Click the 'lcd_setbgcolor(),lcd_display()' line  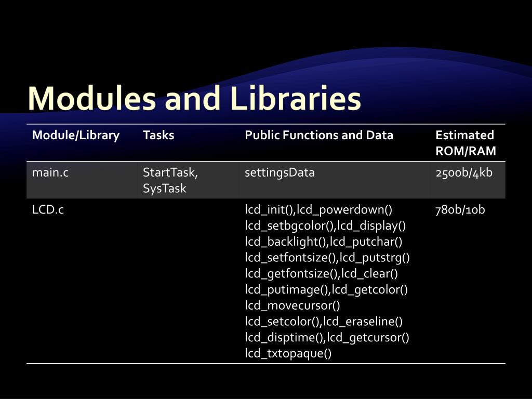[x=325, y=225]
